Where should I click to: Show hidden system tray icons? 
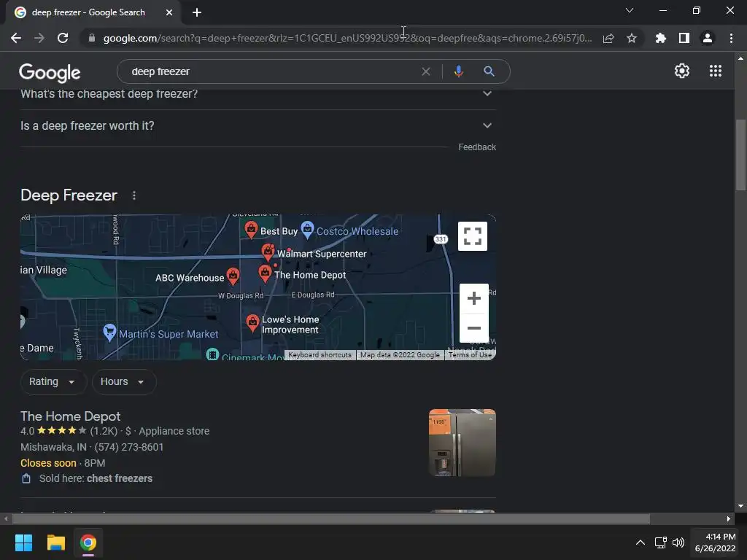[640, 542]
